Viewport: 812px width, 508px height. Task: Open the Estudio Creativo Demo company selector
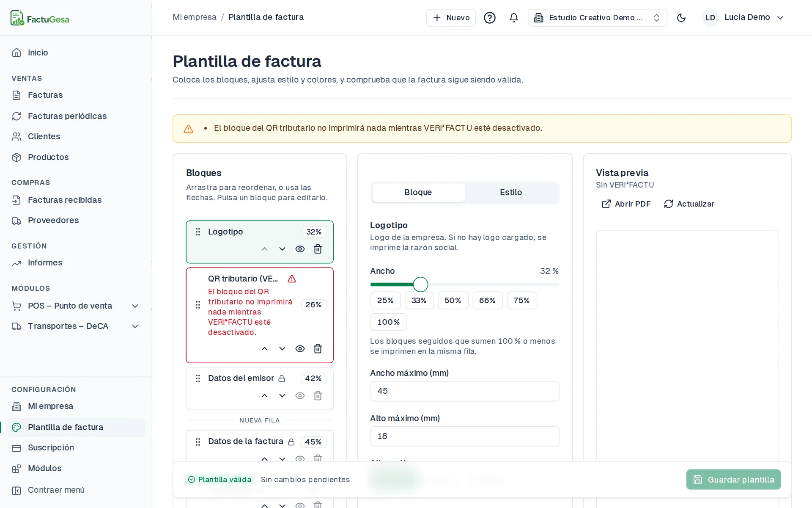coord(597,18)
